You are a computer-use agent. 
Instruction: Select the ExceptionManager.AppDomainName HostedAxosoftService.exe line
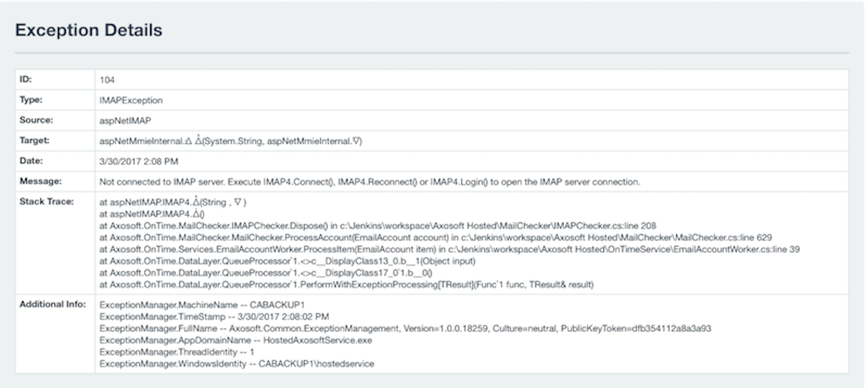coord(235,340)
